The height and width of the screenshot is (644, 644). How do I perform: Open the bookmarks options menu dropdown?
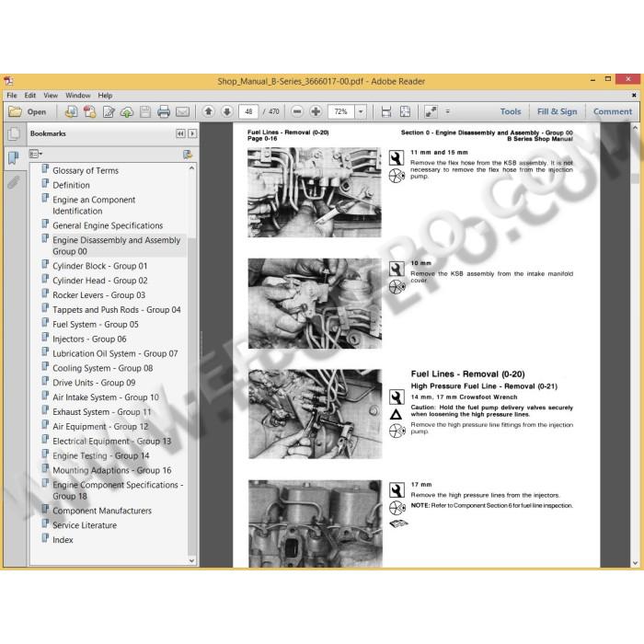coord(36,154)
